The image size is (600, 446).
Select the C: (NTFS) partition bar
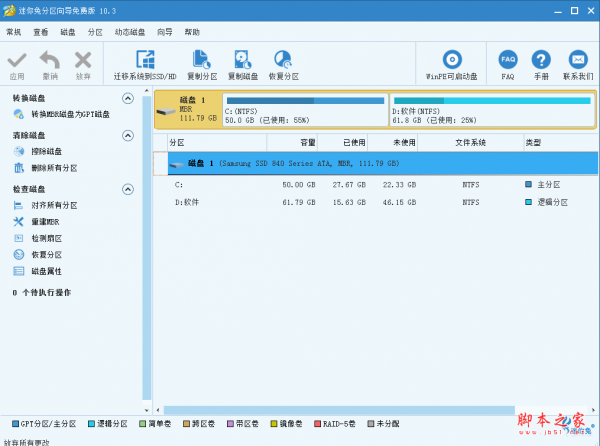pyautogui.click(x=305, y=110)
